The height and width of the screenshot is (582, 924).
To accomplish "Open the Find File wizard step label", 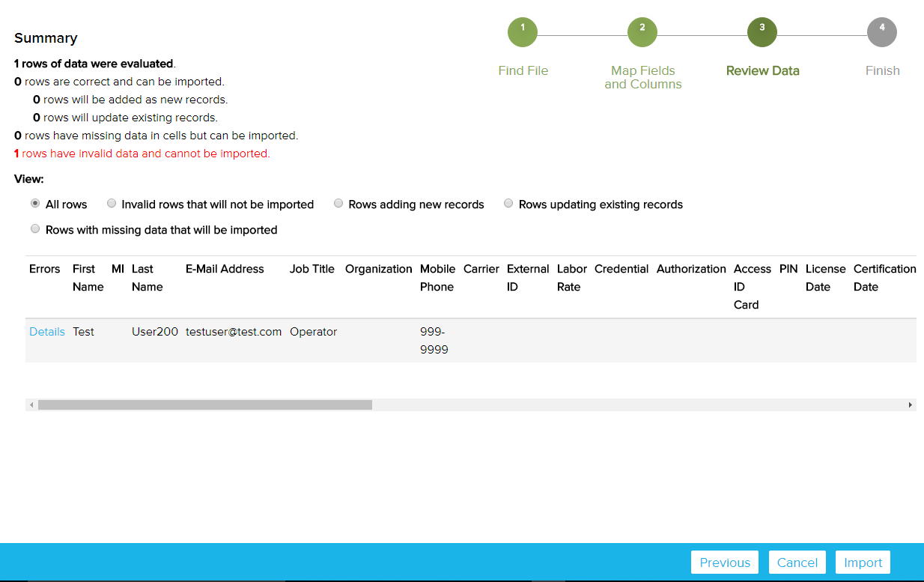I will [523, 70].
